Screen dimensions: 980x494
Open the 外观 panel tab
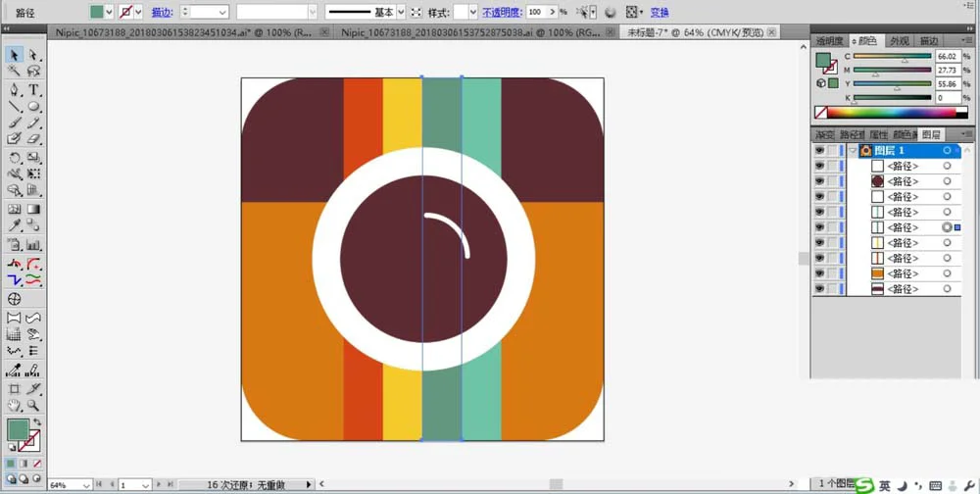click(x=900, y=40)
